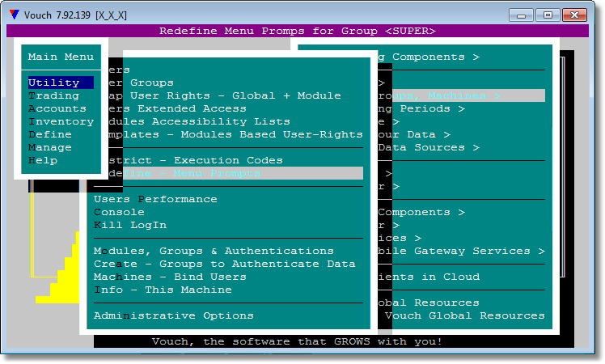The height and width of the screenshot is (364, 605).
Task: Expand the 'ices >' submenu entry
Action: click(400, 238)
